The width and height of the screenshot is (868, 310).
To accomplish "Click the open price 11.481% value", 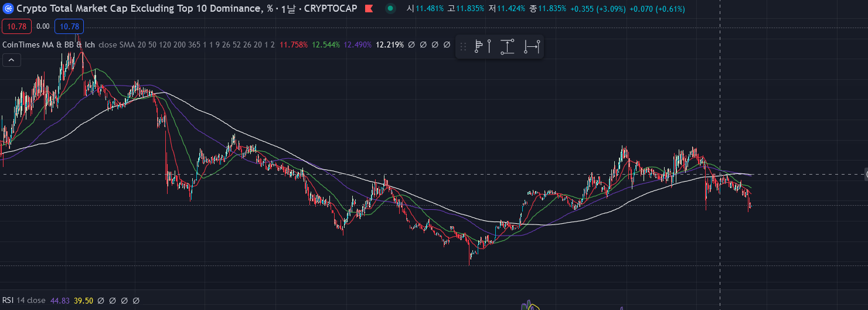I will (430, 9).
